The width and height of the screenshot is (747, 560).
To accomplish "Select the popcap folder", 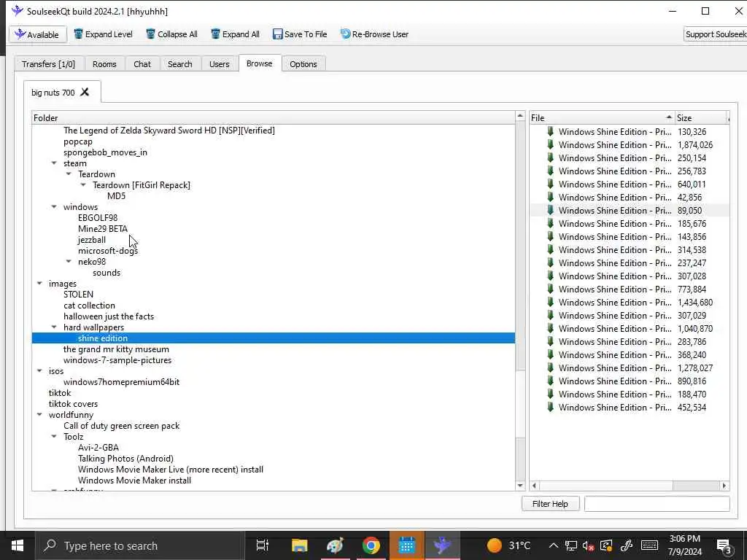I will [x=77, y=141].
